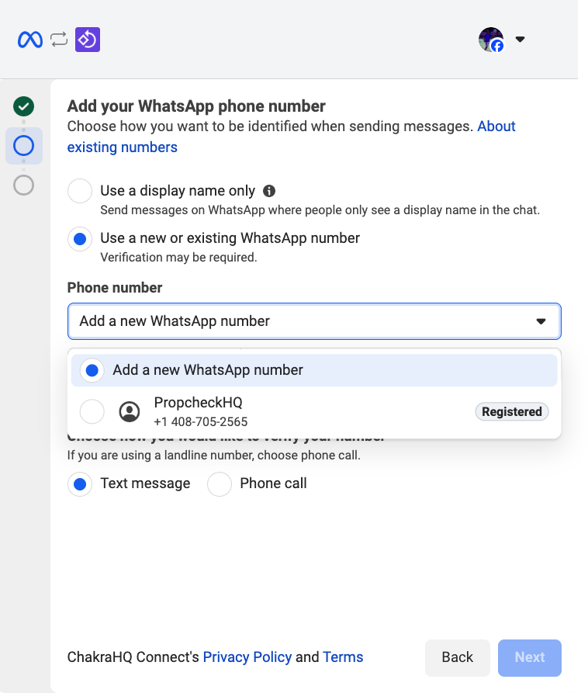Choose Phone call verification method
Screen dimensions: 588x700
pyautogui.click(x=220, y=484)
